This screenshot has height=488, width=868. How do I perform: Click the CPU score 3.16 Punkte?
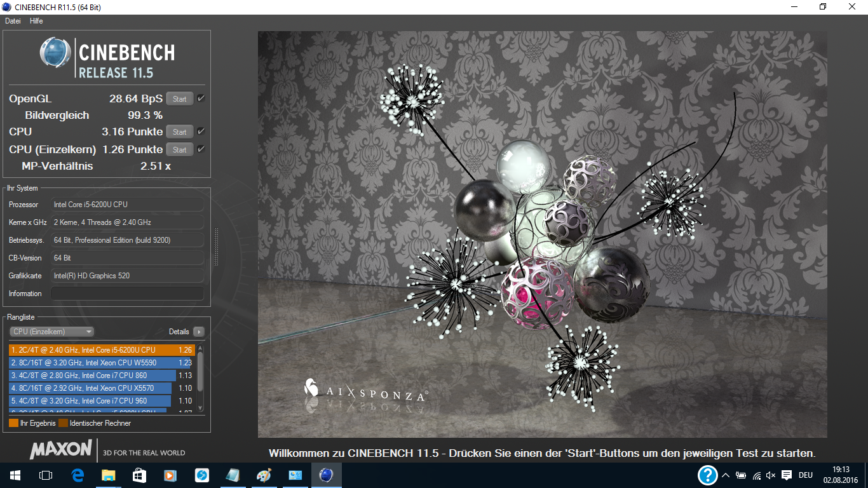pos(132,132)
